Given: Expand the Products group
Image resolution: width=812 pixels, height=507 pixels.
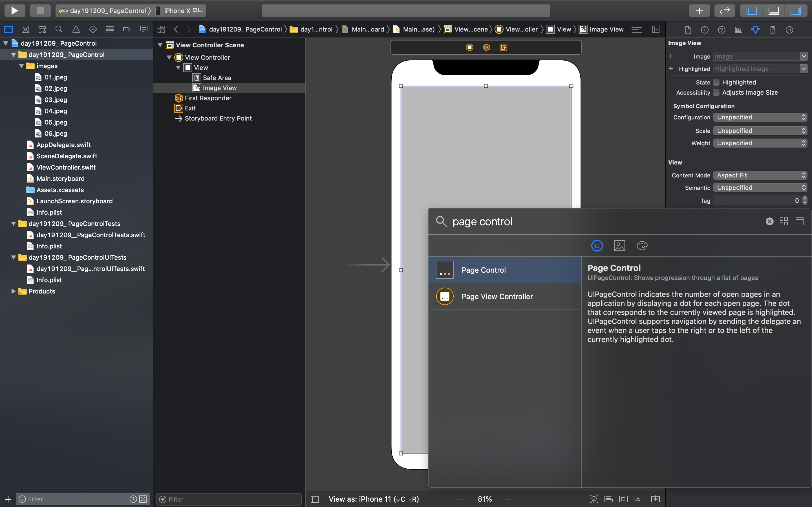Looking at the screenshot, I should click(14, 291).
